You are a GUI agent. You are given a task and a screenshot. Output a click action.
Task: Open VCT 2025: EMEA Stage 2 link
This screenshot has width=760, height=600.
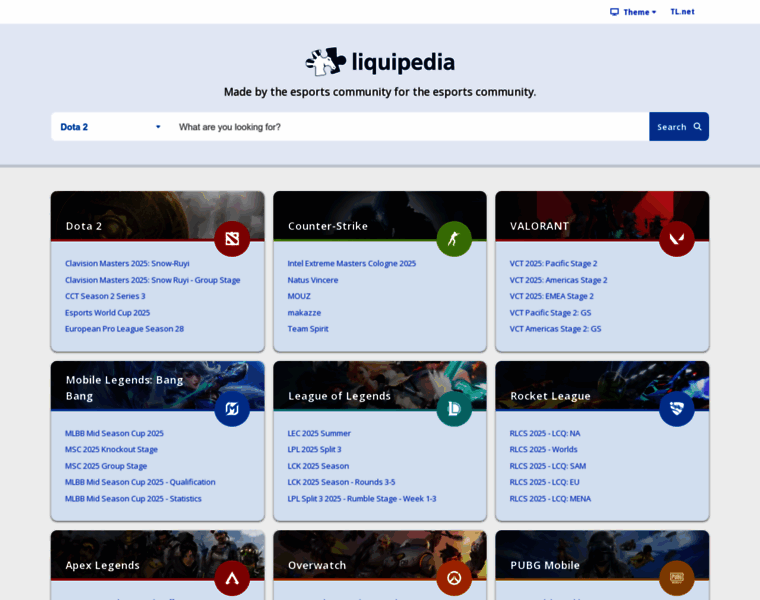[x=552, y=296]
